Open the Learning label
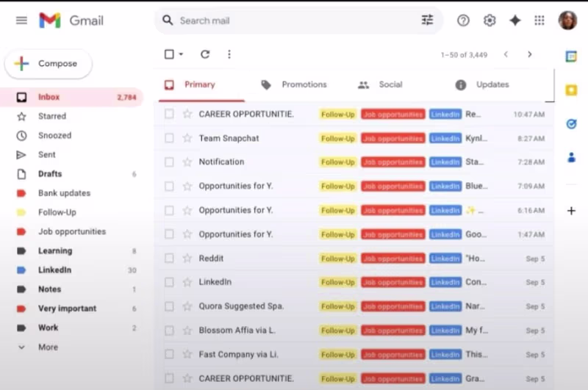The width and height of the screenshot is (588, 390). (x=71, y=250)
